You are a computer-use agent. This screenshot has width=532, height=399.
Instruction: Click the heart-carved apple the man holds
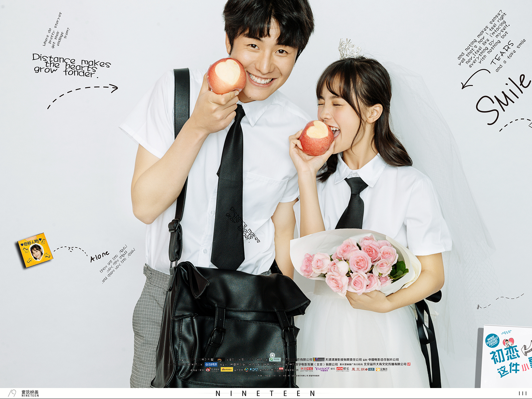pos(226,75)
